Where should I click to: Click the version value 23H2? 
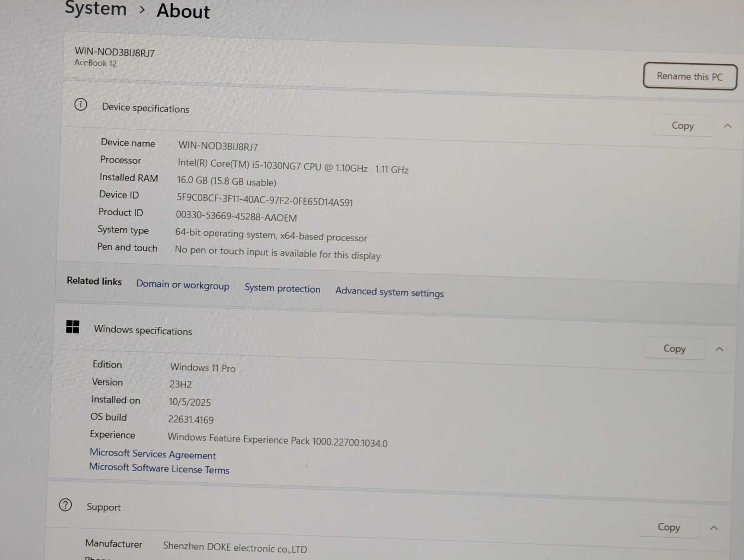point(180,384)
